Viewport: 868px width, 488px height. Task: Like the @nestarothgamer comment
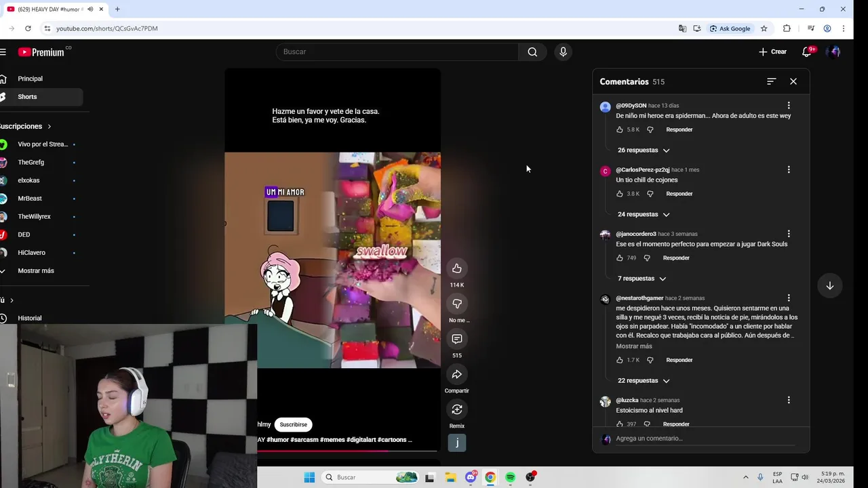click(x=620, y=360)
